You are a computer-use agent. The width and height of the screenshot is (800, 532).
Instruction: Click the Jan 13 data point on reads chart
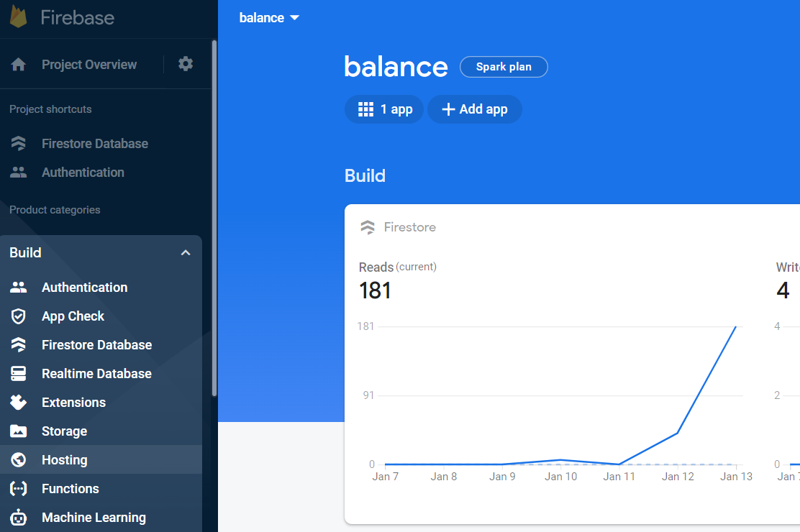[736, 326]
